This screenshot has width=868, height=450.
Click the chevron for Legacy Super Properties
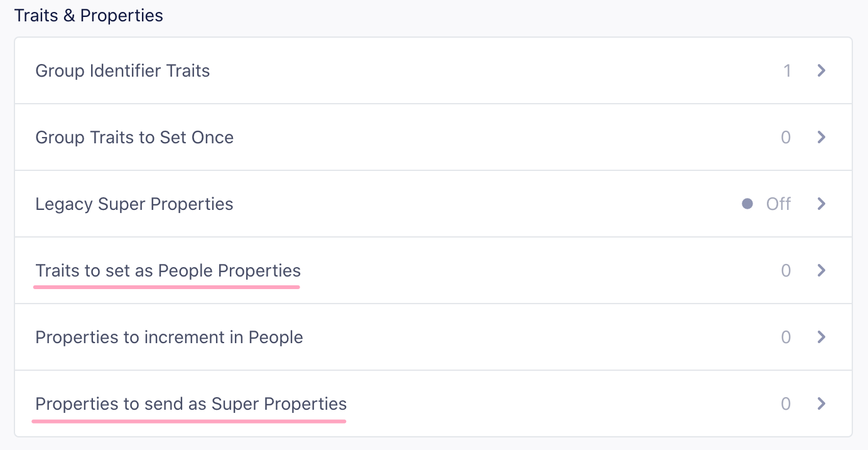[821, 204]
